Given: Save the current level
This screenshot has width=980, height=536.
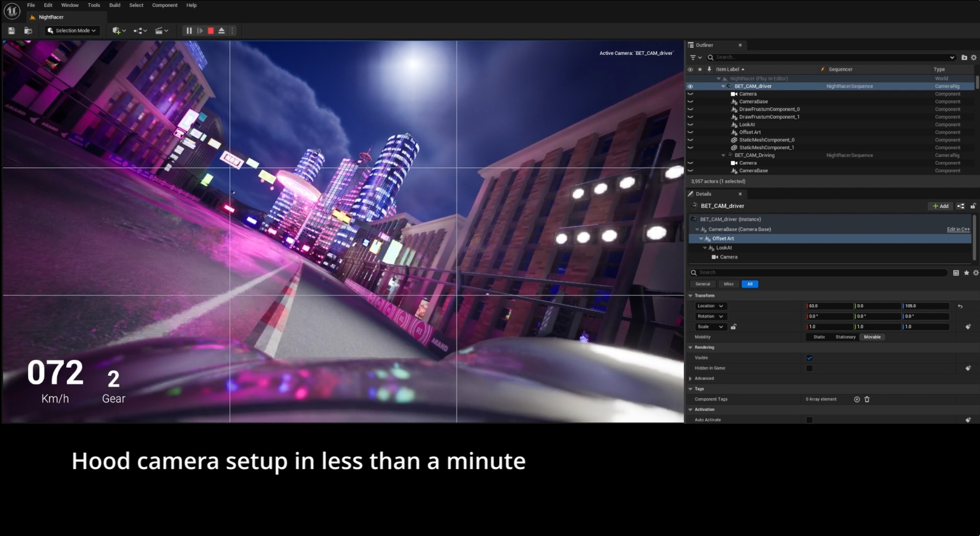Looking at the screenshot, I should pyautogui.click(x=11, y=31).
